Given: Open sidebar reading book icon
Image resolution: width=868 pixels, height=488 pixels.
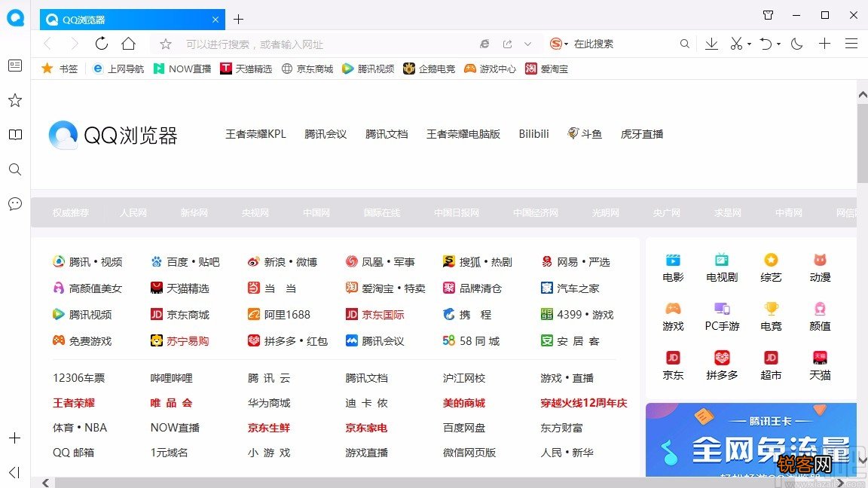Looking at the screenshot, I should (x=15, y=135).
